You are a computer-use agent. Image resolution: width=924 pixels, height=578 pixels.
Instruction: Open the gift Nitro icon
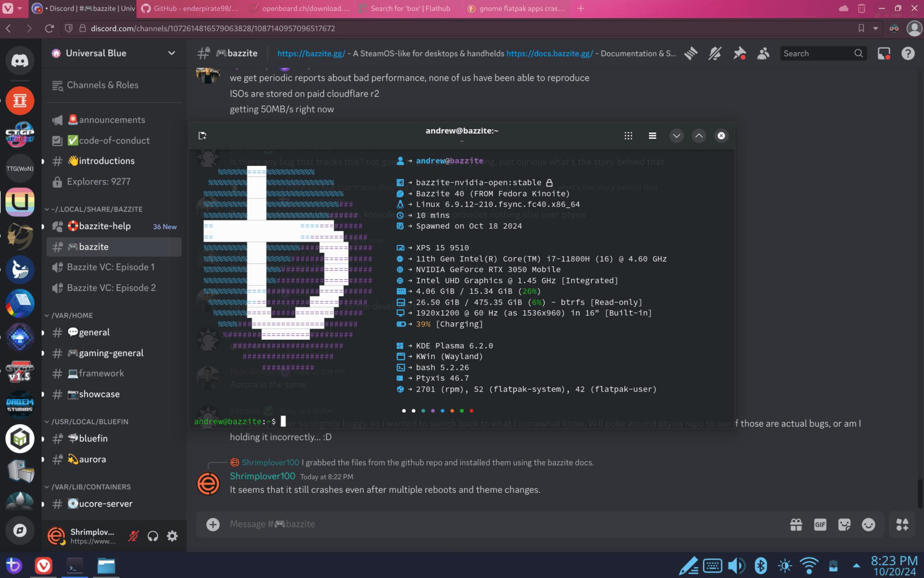tap(796, 524)
